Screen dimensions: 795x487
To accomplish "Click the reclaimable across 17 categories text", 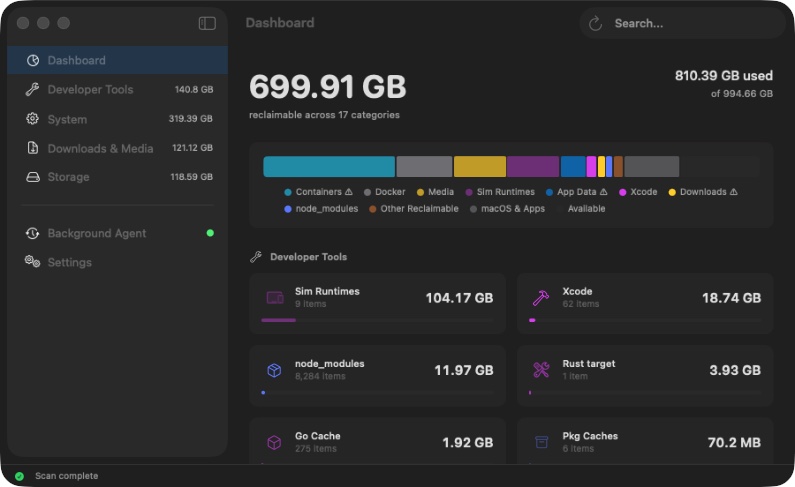I will (x=324, y=115).
